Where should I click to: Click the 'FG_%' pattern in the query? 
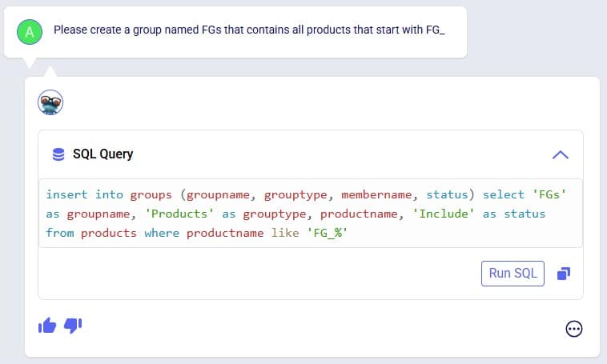[327, 233]
